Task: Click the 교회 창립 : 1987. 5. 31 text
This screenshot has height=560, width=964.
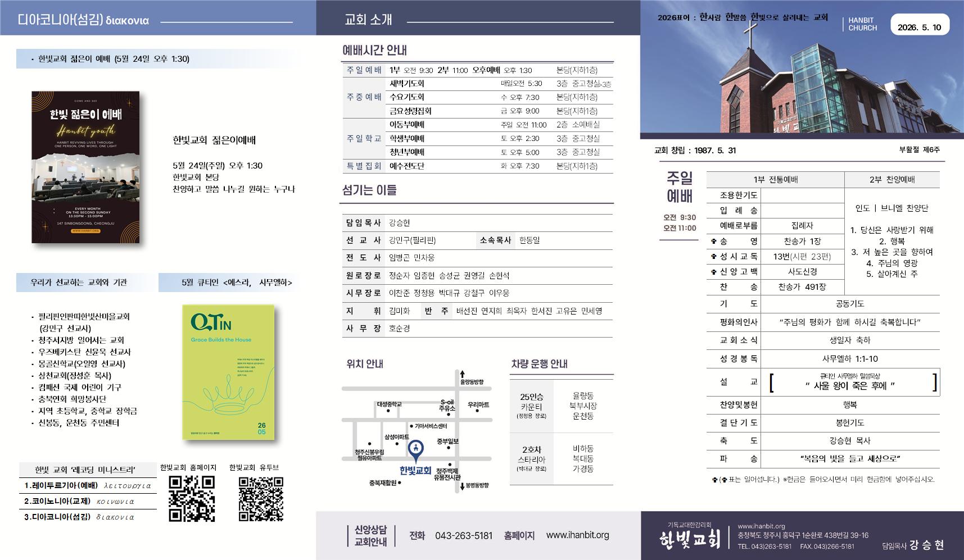Action: pos(695,151)
